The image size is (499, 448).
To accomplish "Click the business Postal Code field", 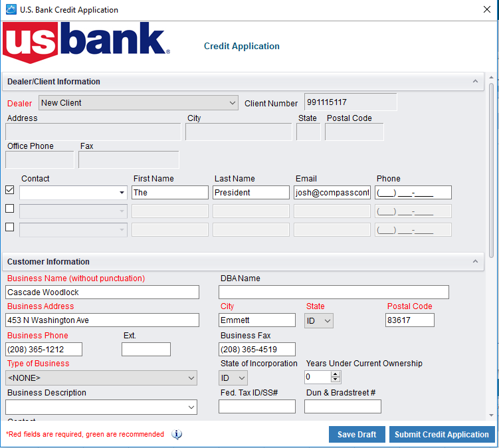I will [x=409, y=320].
